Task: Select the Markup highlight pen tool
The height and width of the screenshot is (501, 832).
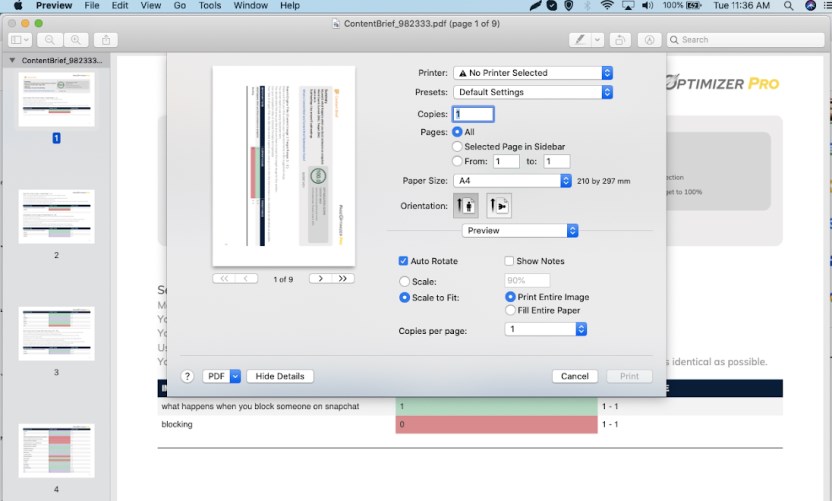Action: tap(580, 40)
